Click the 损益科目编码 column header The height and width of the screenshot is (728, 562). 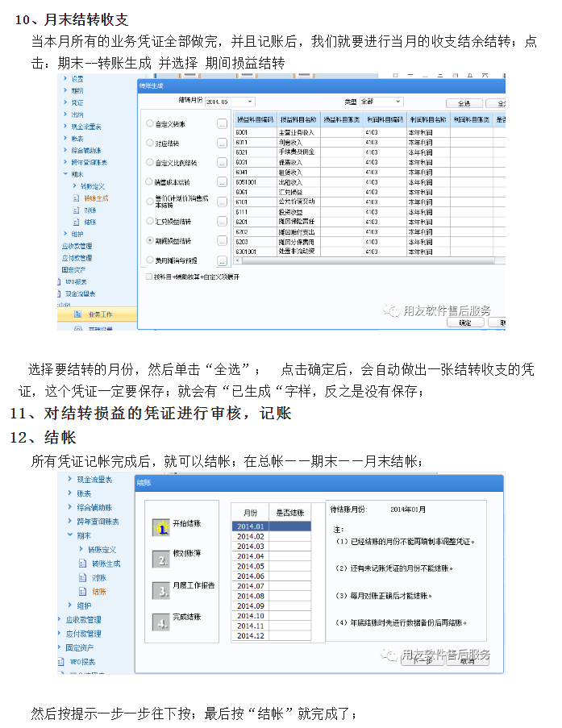tap(255, 119)
